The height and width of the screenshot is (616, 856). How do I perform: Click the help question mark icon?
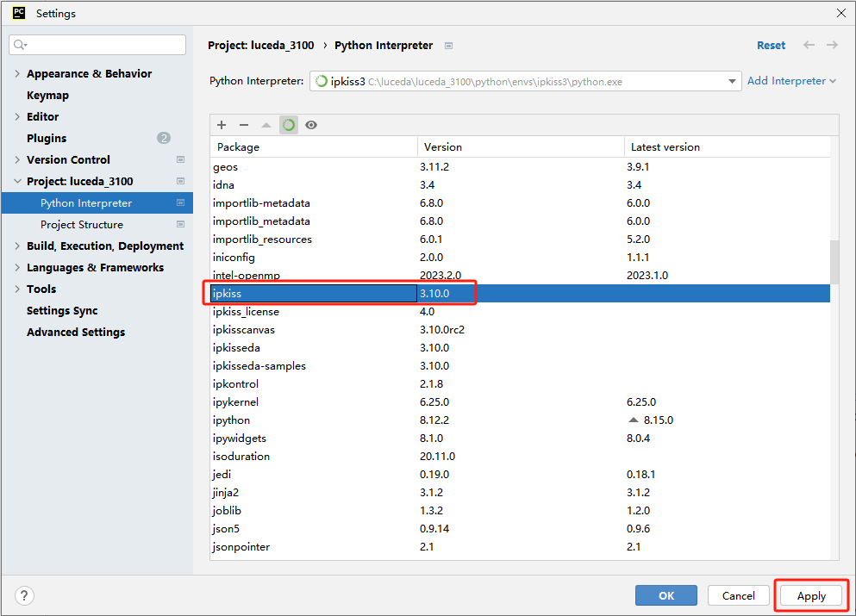tap(24, 595)
